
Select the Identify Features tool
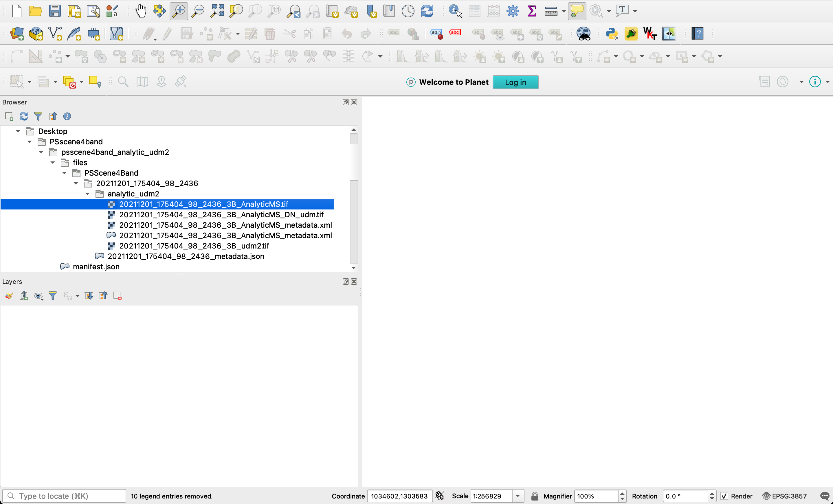455,11
